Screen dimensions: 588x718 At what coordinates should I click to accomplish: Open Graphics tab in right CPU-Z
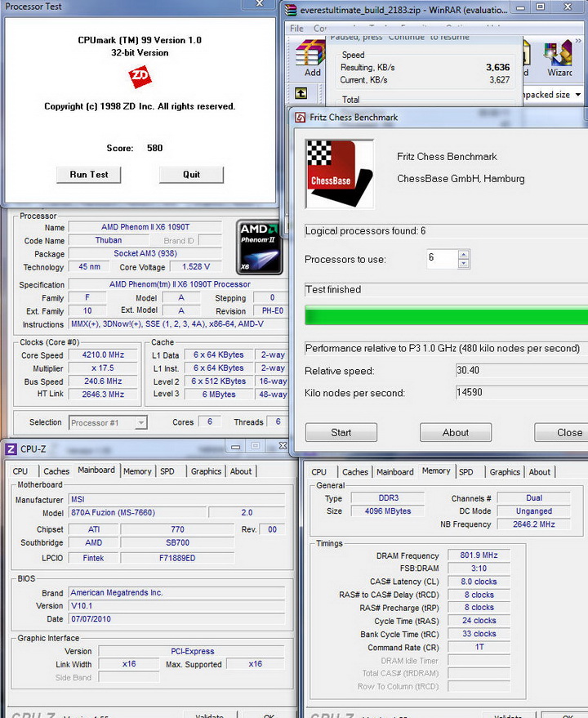pos(505,472)
